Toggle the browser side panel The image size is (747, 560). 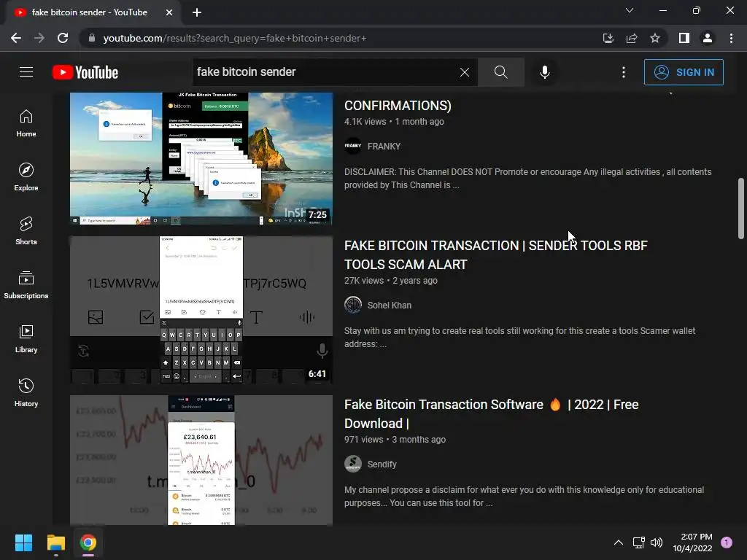684,38
